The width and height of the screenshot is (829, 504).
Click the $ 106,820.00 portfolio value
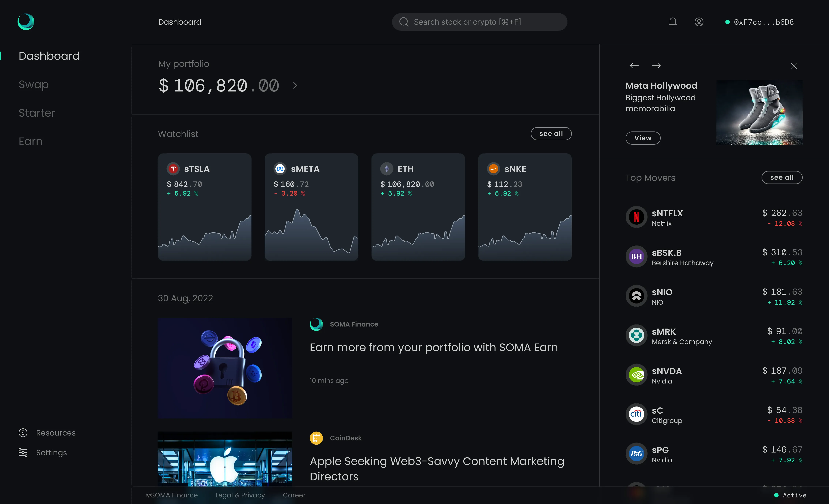click(219, 85)
